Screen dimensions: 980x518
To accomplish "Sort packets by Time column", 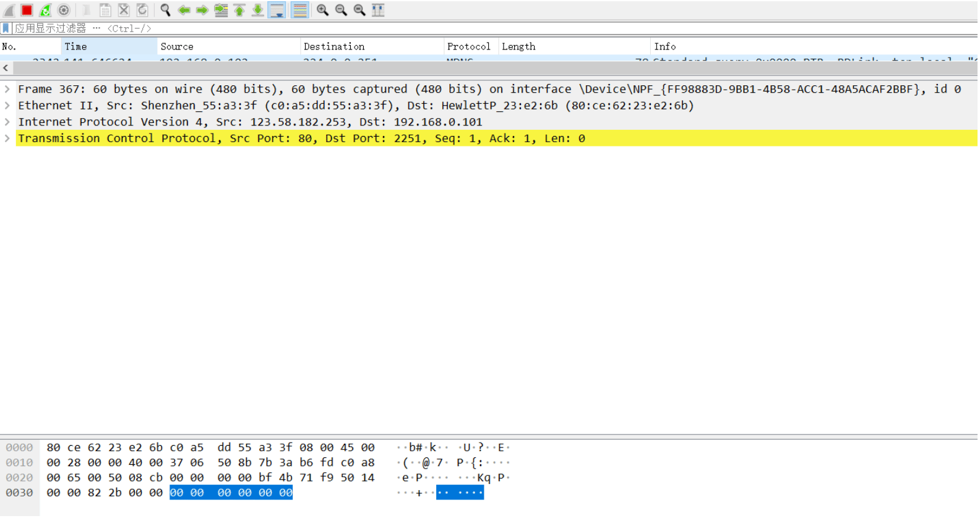I will tap(110, 46).
